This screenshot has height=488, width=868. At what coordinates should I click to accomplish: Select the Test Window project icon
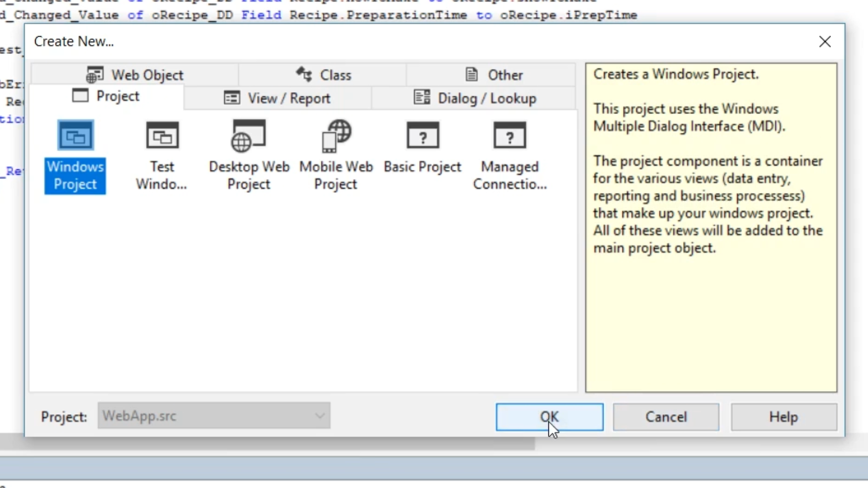162,136
